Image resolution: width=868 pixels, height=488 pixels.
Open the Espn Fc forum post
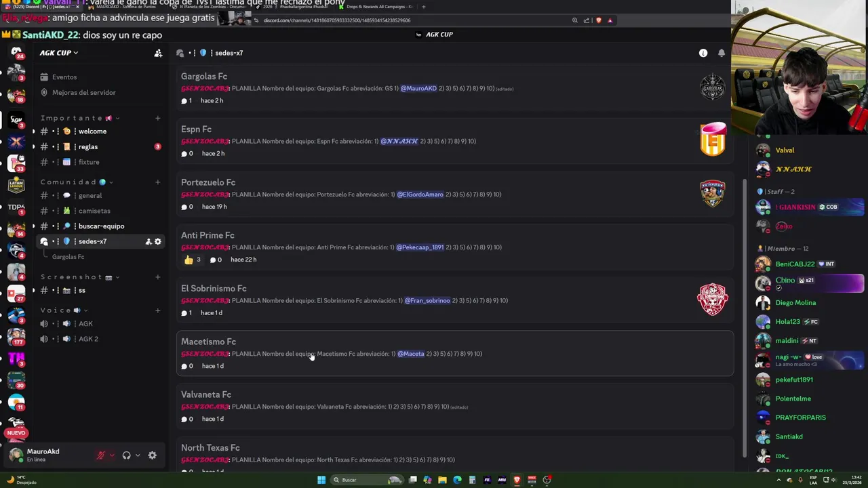455,141
